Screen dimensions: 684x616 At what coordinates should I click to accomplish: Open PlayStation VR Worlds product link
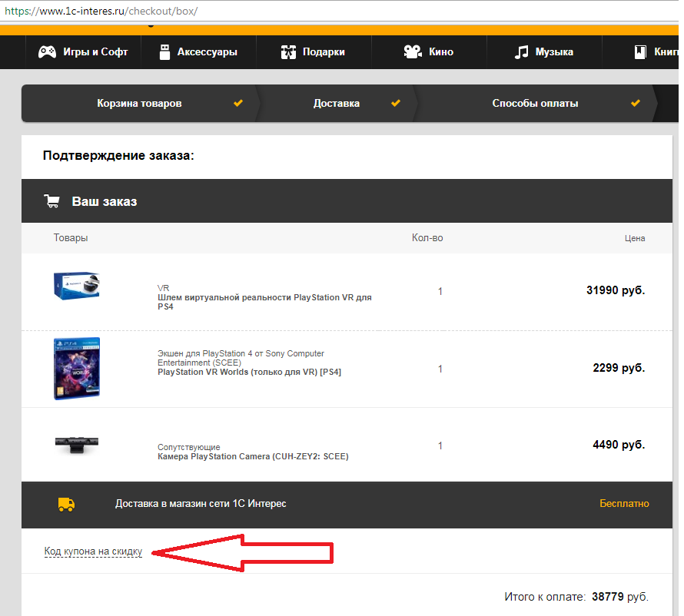249,372
